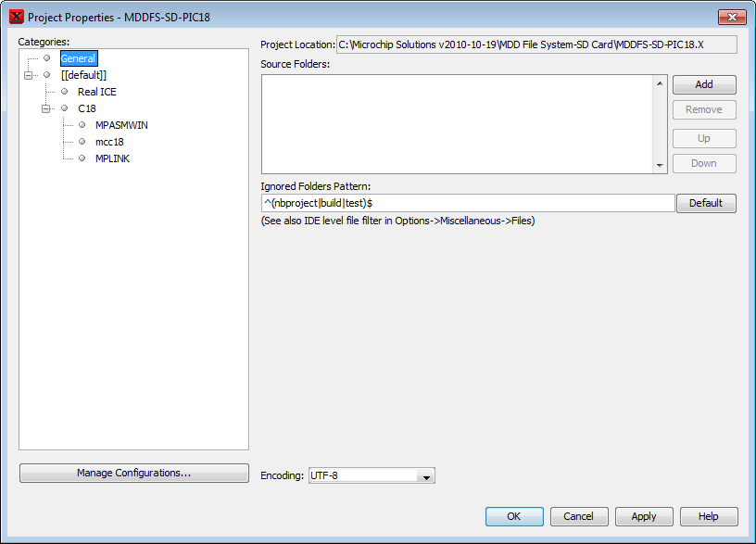Select Real ICE in the categories tree
Viewport: 756px width, 544px height.
coord(96,92)
